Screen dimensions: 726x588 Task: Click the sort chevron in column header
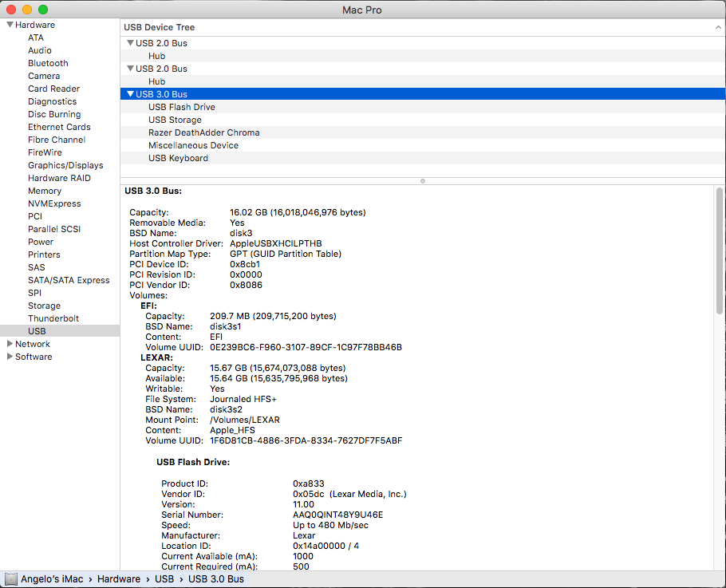pyautogui.click(x=719, y=27)
